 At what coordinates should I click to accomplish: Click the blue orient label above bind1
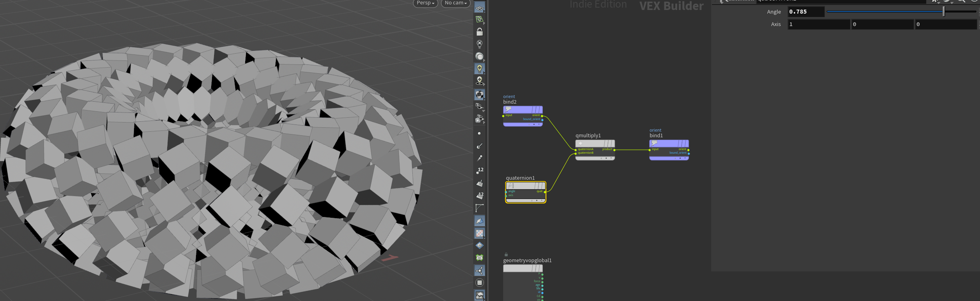click(x=655, y=130)
